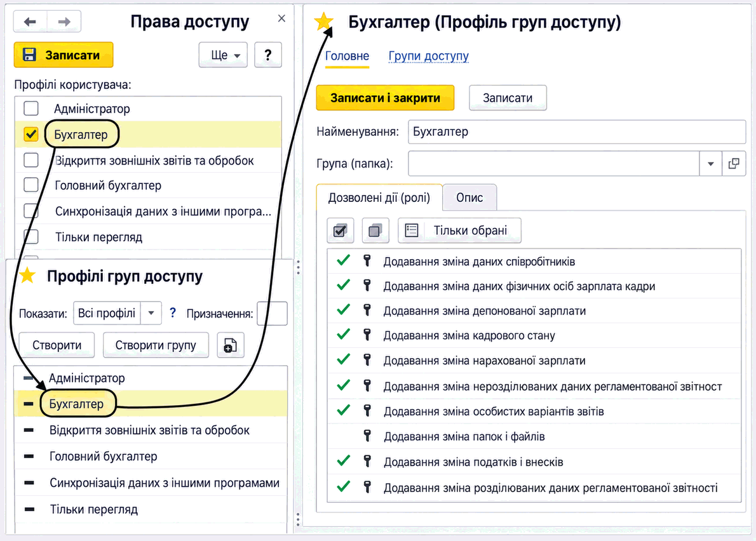This screenshot has height=541, width=756.
Task: Click the Призначення input field
Action: (273, 313)
